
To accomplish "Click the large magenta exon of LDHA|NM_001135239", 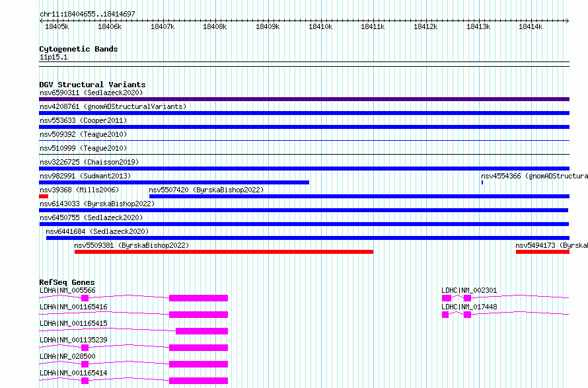I will pos(198,348).
